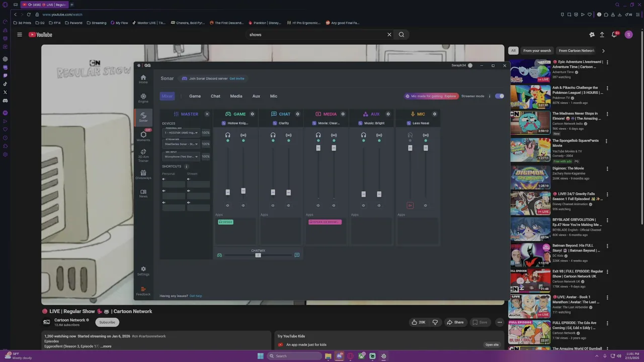Viewport: 644px width, 362px height.
Task: Click the YouTube notifications bell
Action: [x=614, y=35]
